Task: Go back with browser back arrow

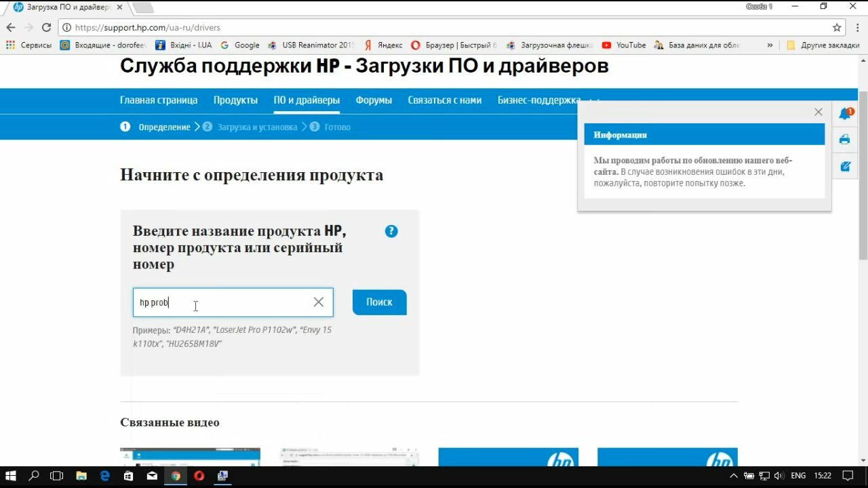Action: 11,28
